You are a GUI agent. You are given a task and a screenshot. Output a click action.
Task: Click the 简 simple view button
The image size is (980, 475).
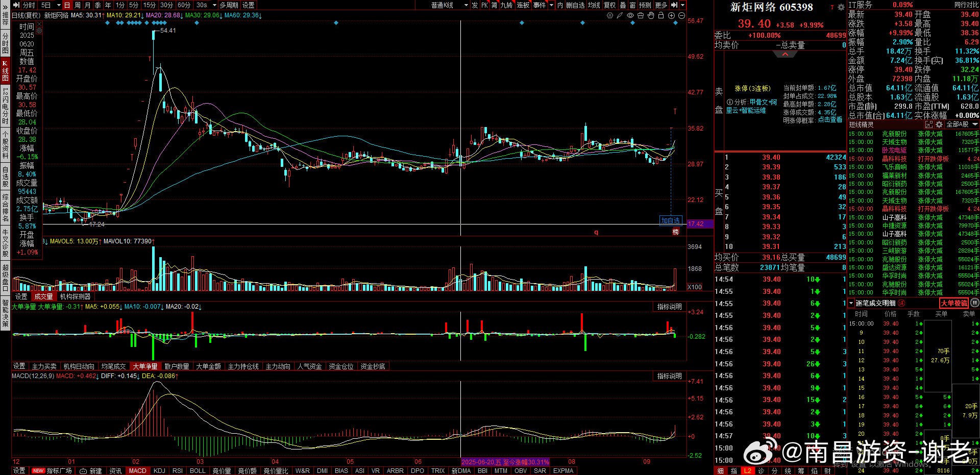tap(495, 5)
